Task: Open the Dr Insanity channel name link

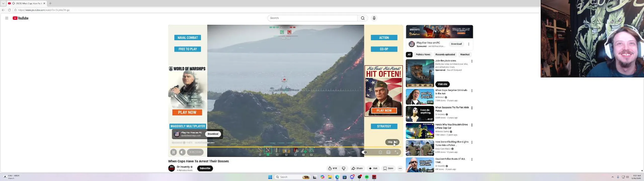Action: (x=183, y=167)
